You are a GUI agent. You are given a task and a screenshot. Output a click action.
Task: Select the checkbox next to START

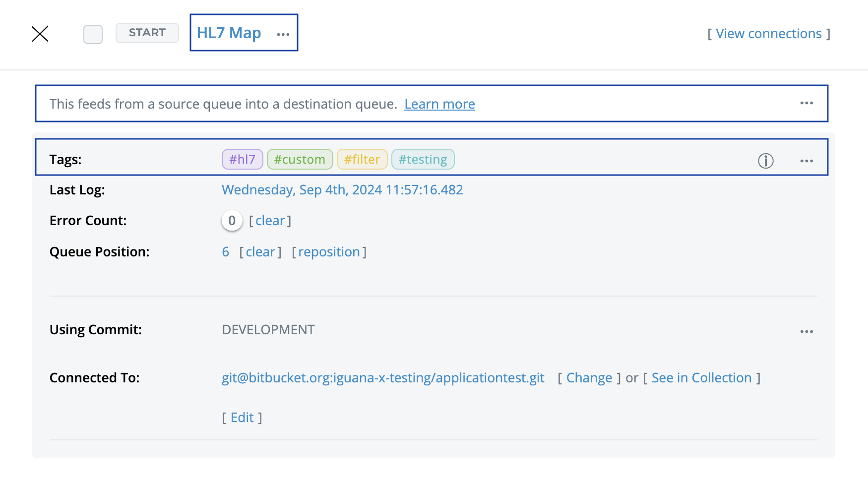pyautogui.click(x=92, y=34)
